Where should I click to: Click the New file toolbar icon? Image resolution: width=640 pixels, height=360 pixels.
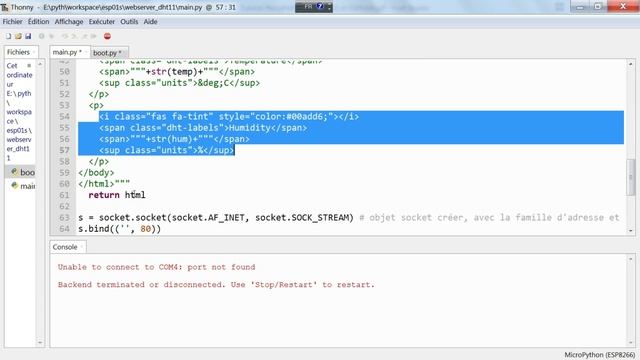(x=8, y=36)
